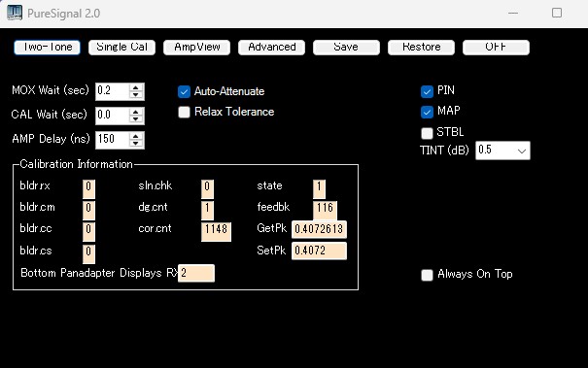Viewport: 588px width, 368px height.
Task: Increase AMP Delay with the up arrow
Action: (x=136, y=136)
